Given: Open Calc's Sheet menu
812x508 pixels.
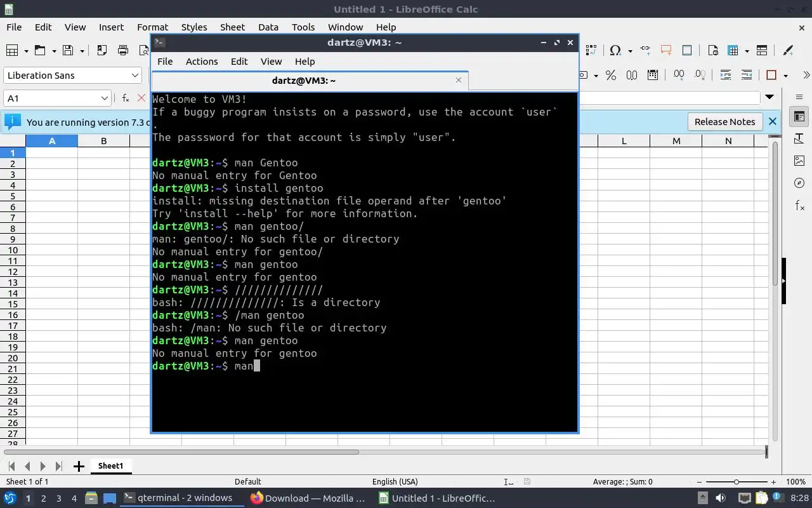Looking at the screenshot, I should [232, 27].
